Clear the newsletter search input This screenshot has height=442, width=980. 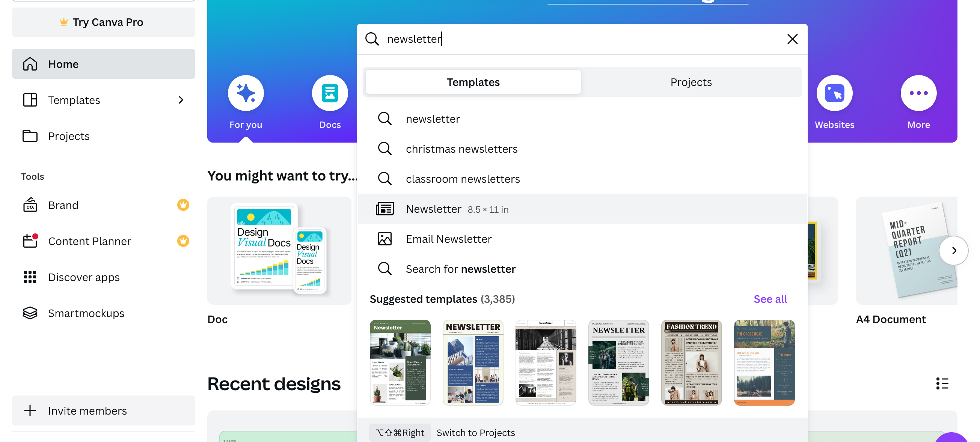click(x=793, y=39)
